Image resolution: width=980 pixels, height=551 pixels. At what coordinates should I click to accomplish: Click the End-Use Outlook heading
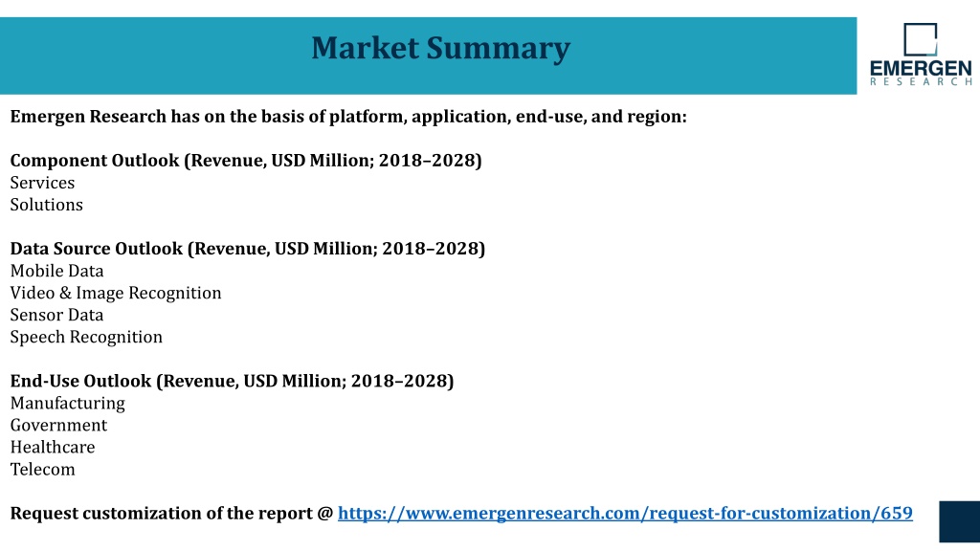coord(232,381)
